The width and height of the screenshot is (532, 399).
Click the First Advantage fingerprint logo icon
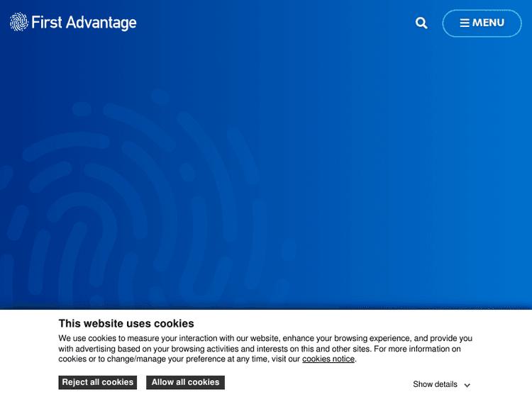(x=19, y=23)
